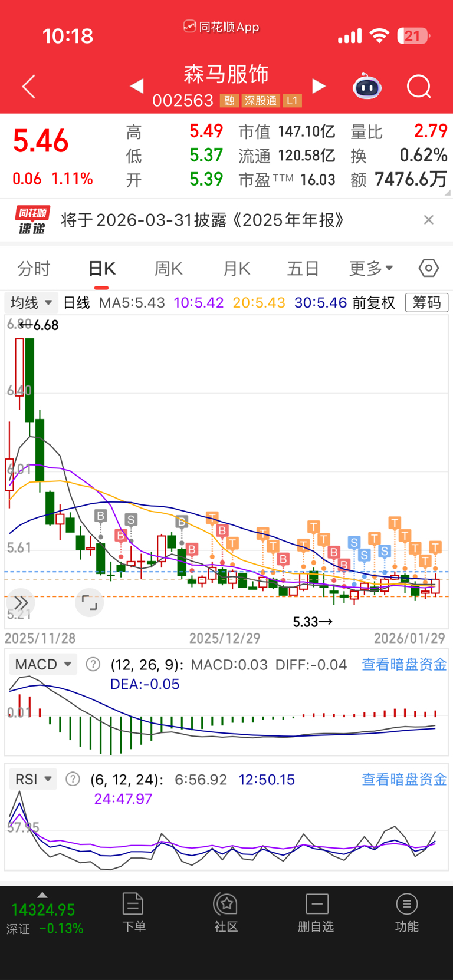Image resolution: width=453 pixels, height=980 pixels.
Task: Switch to 分时 tab
Action: [x=34, y=269]
